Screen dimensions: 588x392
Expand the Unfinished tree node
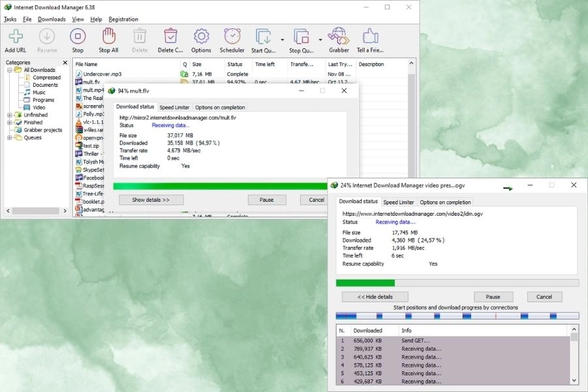coord(9,115)
